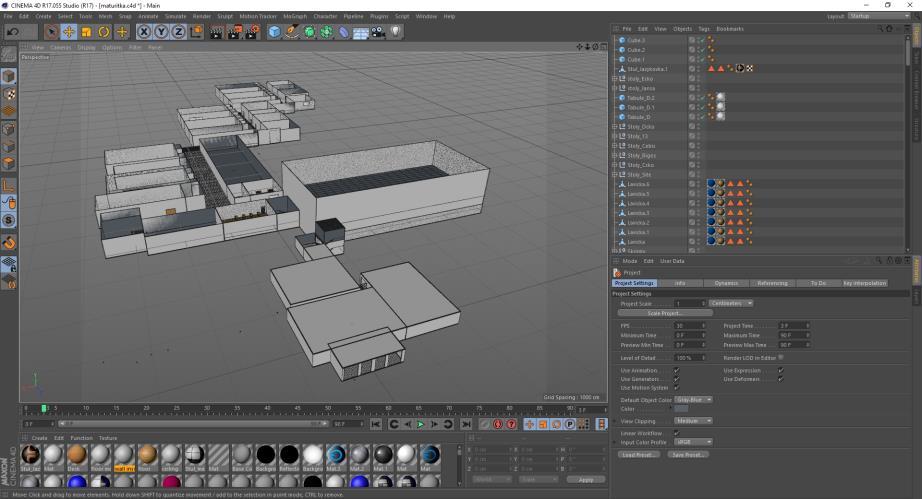Expand the Stoly_13 tree item

615,136
